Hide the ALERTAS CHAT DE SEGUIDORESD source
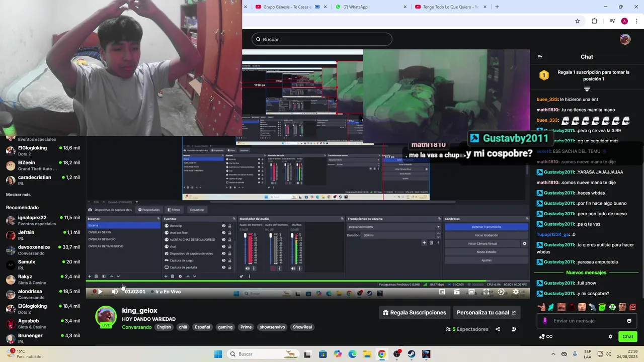 (x=223, y=239)
